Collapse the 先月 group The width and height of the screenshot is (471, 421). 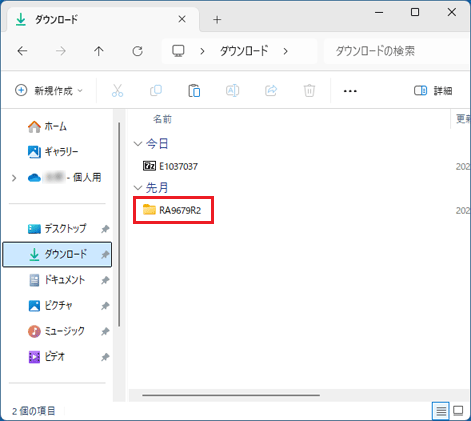pyautogui.click(x=138, y=188)
